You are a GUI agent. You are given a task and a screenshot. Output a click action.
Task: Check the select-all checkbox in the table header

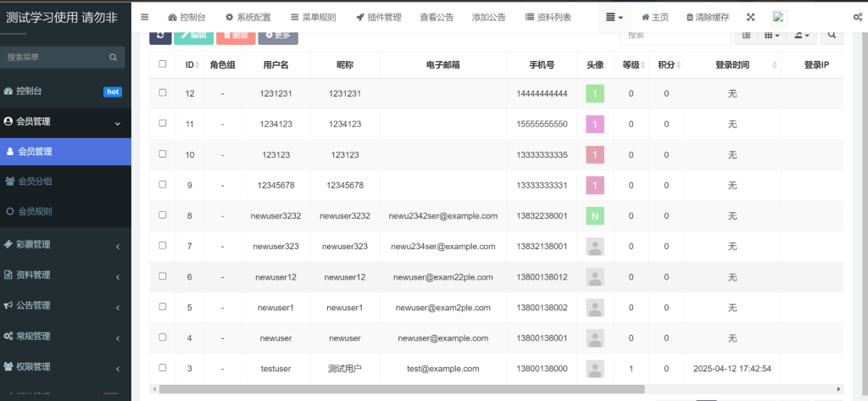pos(163,64)
